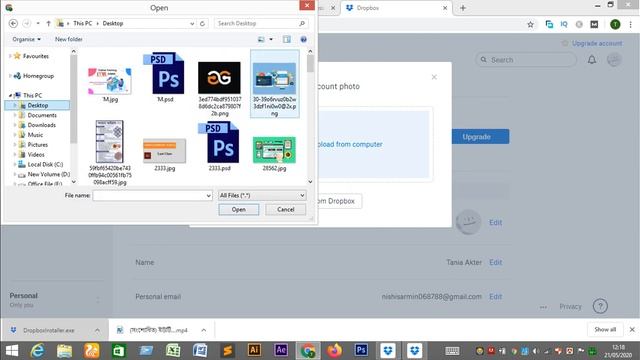The height and width of the screenshot is (360, 640).
Task: Bookmark this page with the star icon
Action: (x=530, y=24)
